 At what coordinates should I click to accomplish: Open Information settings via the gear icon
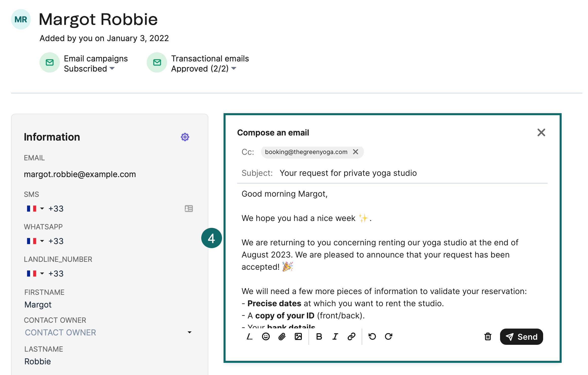click(185, 137)
